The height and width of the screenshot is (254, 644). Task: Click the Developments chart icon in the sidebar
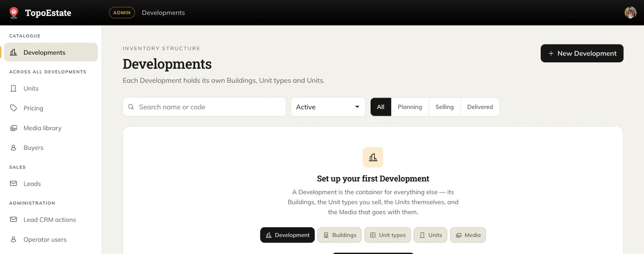coord(13,52)
